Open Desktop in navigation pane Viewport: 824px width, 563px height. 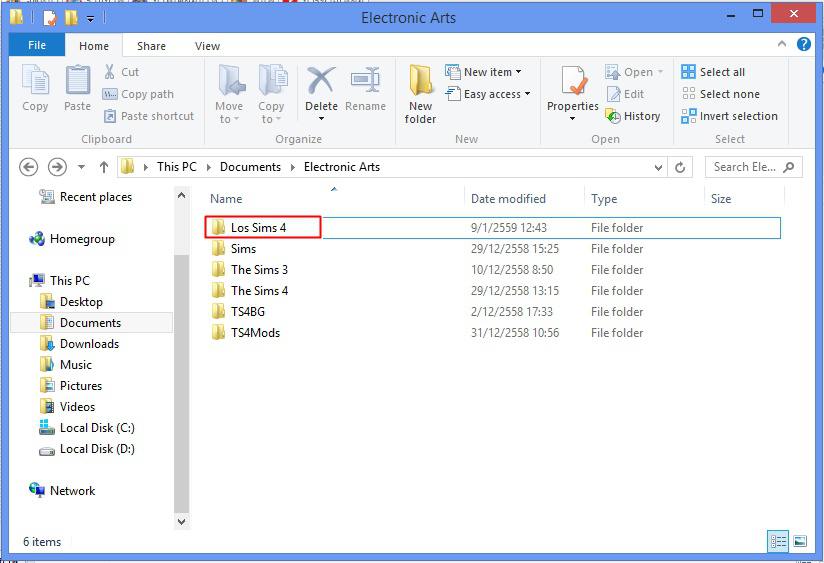[x=71, y=302]
